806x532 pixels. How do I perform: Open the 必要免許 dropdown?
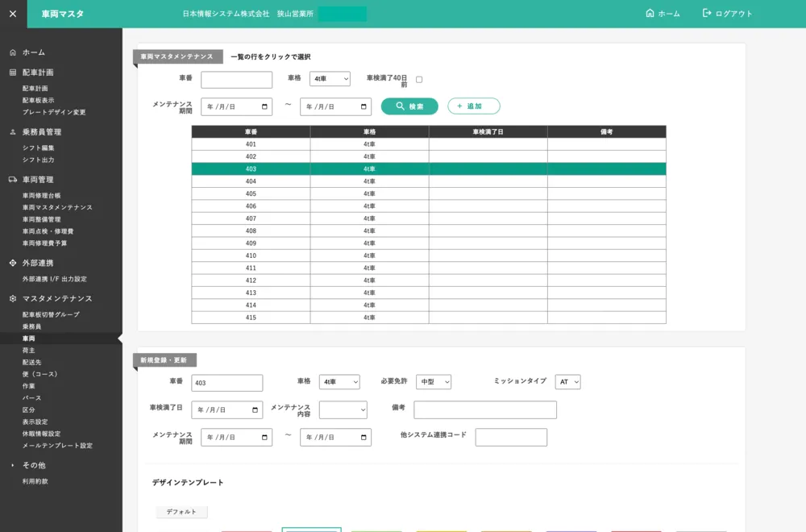(x=434, y=382)
